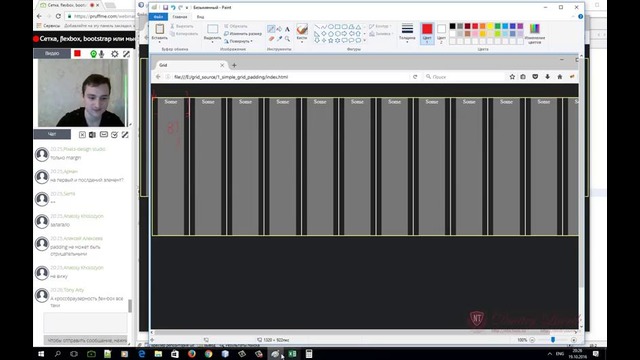Switch to the View (Вид) ribbon tab
The image size is (640, 360).
click(200, 17)
